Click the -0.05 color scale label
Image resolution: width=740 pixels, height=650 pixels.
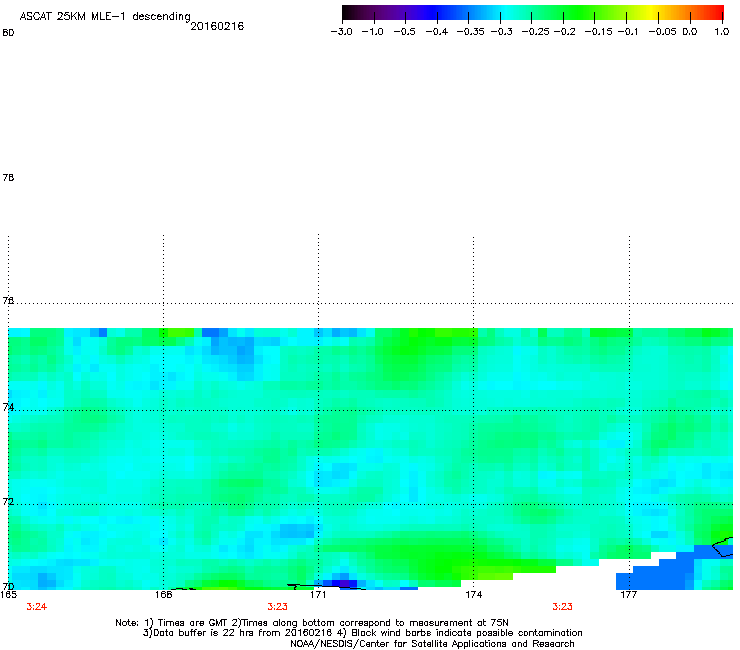[x=663, y=32]
